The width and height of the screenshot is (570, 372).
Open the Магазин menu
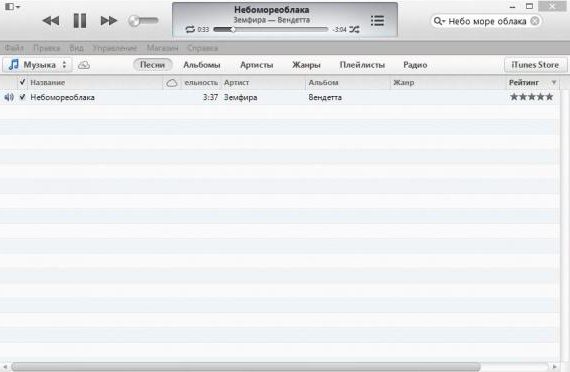pos(162,48)
